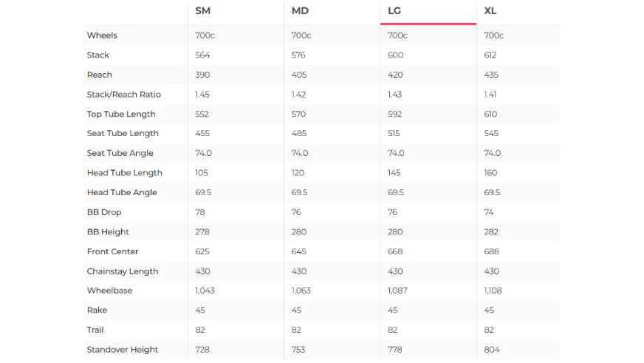Click the Head Tube Length row label

click(x=125, y=173)
